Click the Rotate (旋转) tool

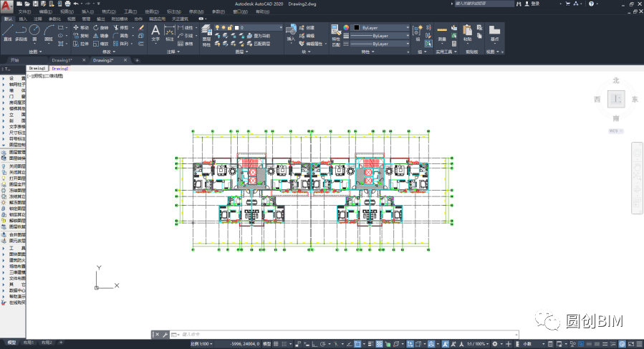[x=100, y=27]
